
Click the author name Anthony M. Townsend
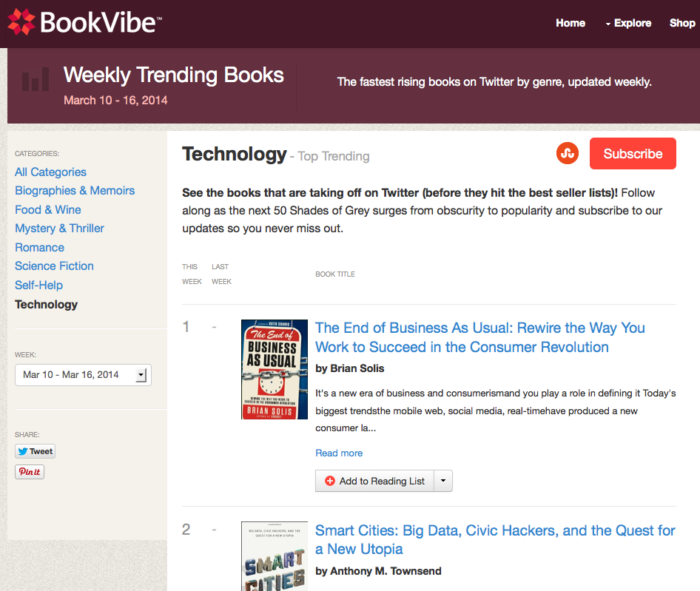pyautogui.click(x=386, y=571)
